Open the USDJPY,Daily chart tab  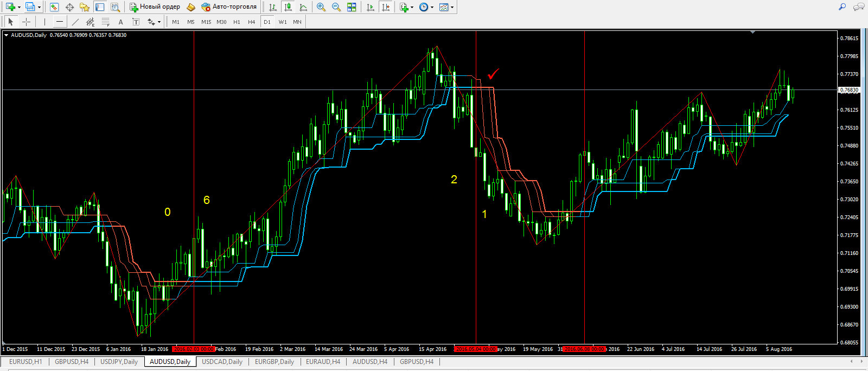(119, 362)
